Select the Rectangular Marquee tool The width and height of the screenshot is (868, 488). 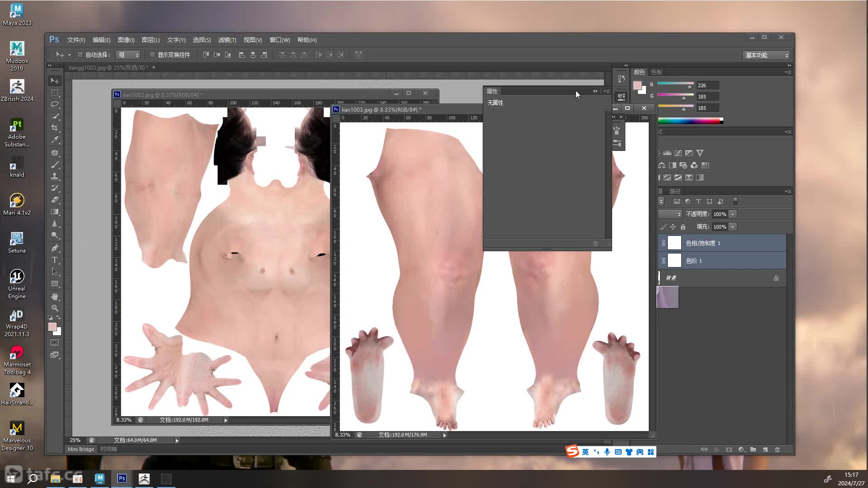[55, 93]
